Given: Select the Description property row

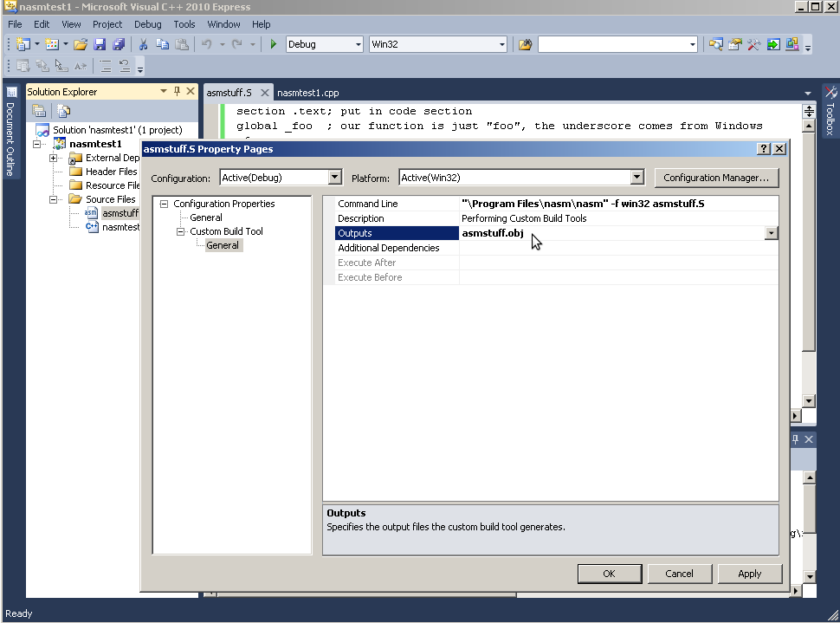Looking at the screenshot, I should pyautogui.click(x=557, y=218).
